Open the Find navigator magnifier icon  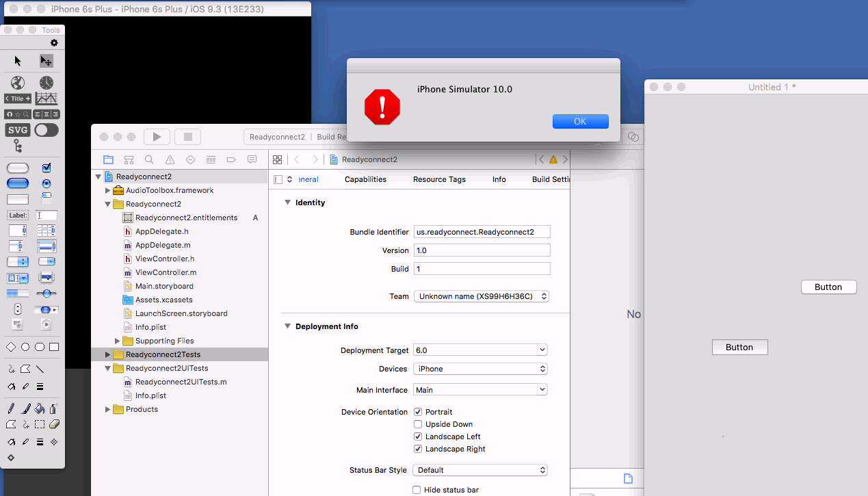(x=149, y=160)
